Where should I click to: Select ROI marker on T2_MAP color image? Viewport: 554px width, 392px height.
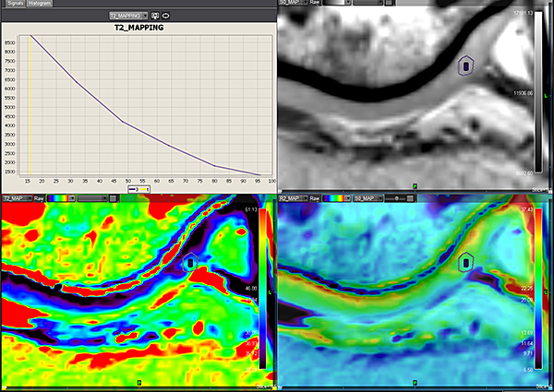(x=191, y=262)
